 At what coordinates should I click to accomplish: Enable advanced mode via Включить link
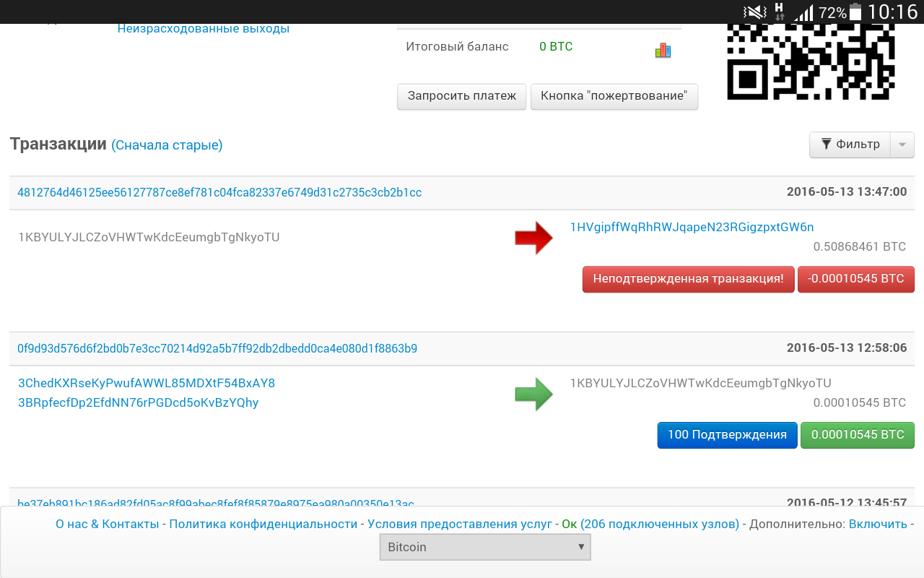tap(878, 524)
